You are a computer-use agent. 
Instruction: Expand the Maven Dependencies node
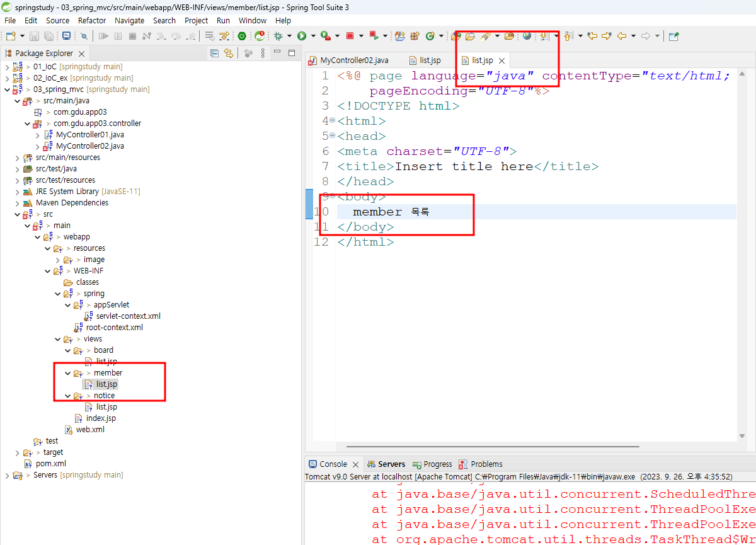pos(17,203)
